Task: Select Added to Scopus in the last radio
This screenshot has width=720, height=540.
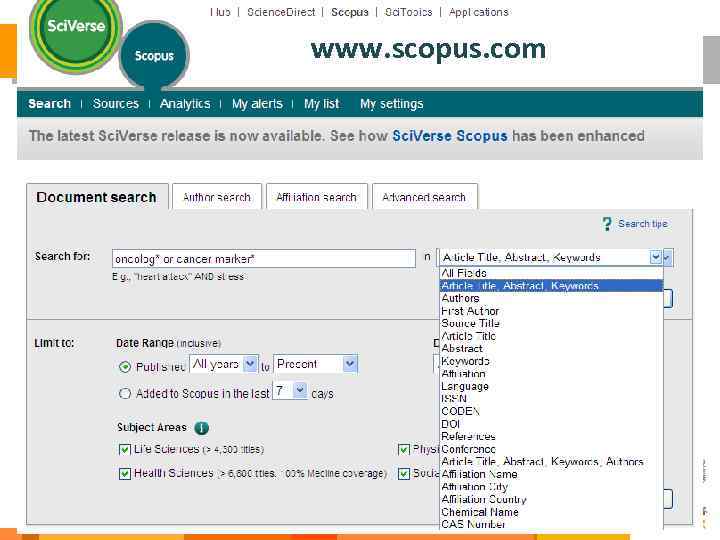Action: (x=125, y=394)
